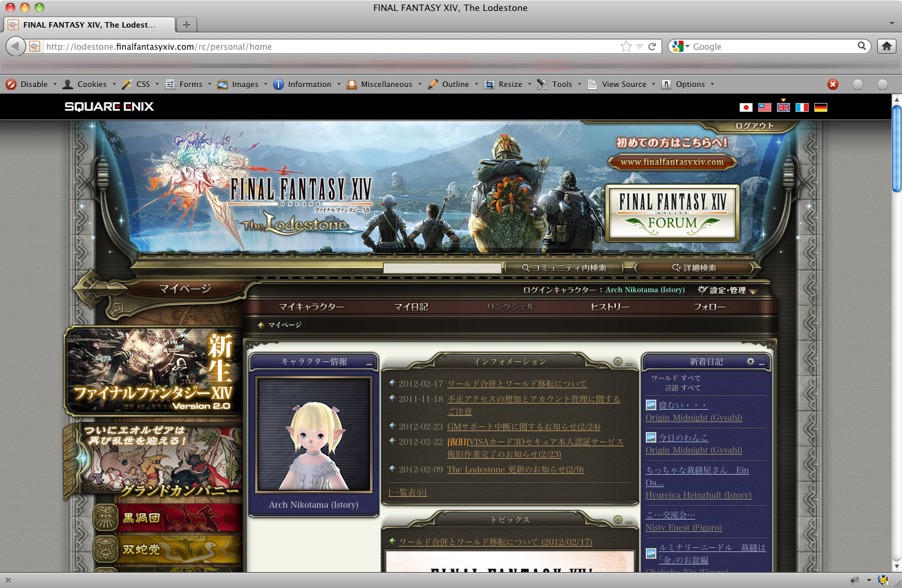Switch to マイ日記 tab

coord(411,307)
